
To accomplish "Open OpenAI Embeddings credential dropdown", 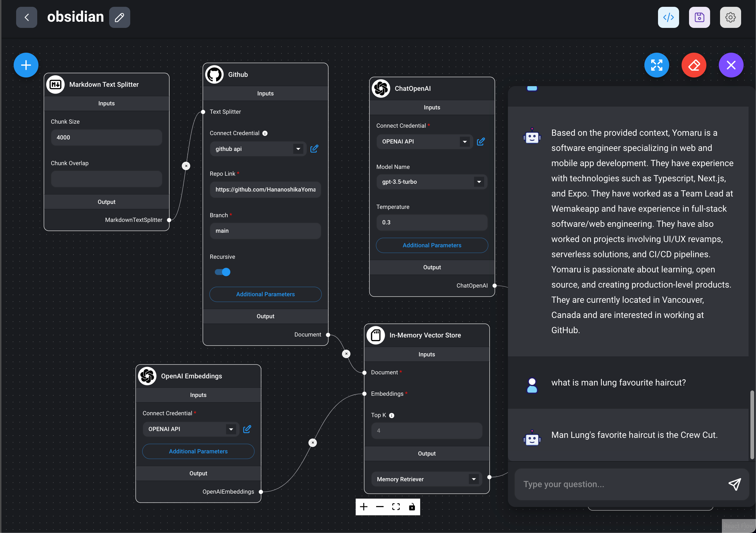I will pyautogui.click(x=231, y=429).
